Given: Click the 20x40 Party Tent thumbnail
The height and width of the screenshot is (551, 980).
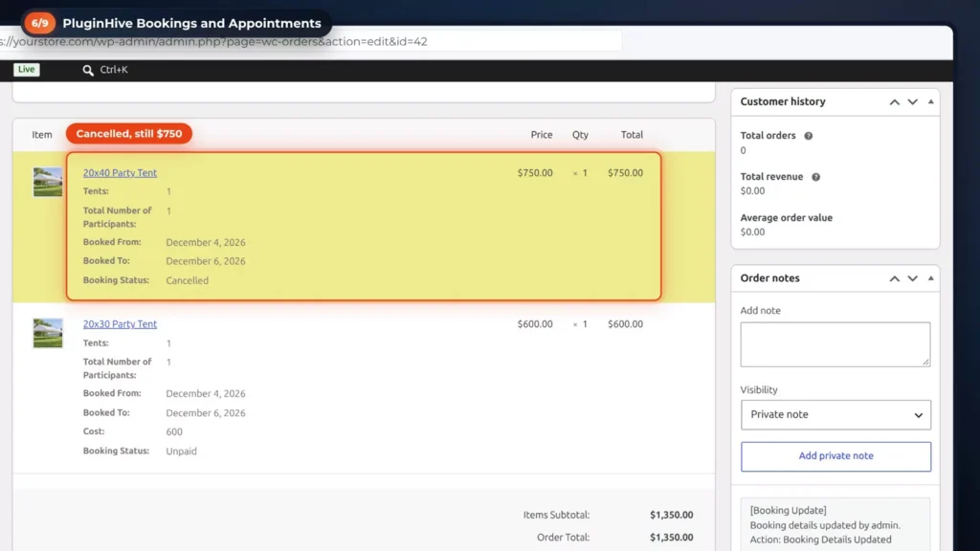Looking at the screenshot, I should (48, 182).
